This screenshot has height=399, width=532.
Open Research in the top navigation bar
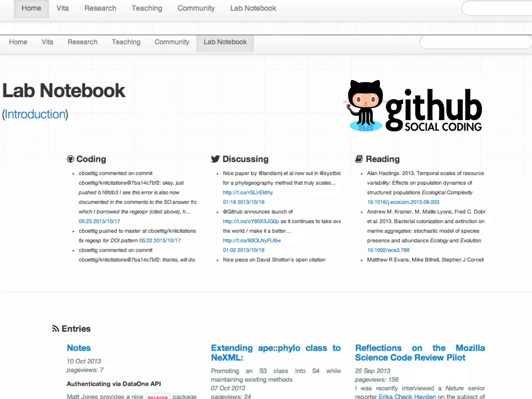(x=100, y=8)
